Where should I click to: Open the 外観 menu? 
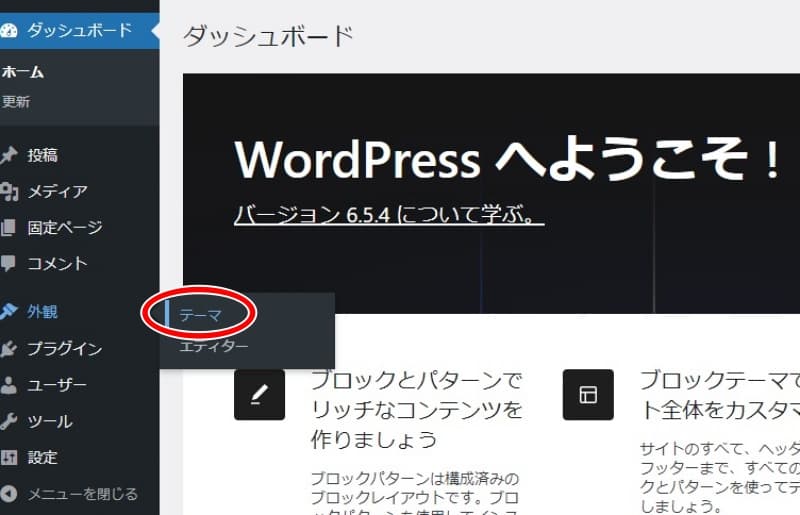[x=43, y=311]
